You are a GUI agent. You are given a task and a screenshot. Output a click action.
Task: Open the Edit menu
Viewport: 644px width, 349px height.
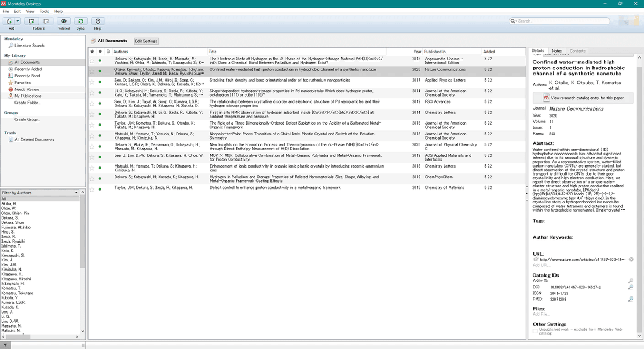click(x=18, y=11)
